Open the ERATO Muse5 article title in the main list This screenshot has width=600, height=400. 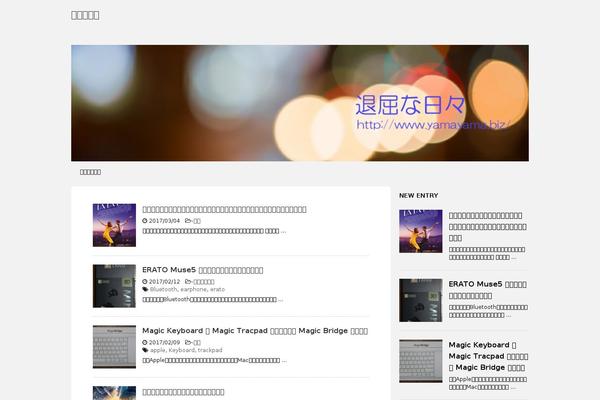coord(202,270)
